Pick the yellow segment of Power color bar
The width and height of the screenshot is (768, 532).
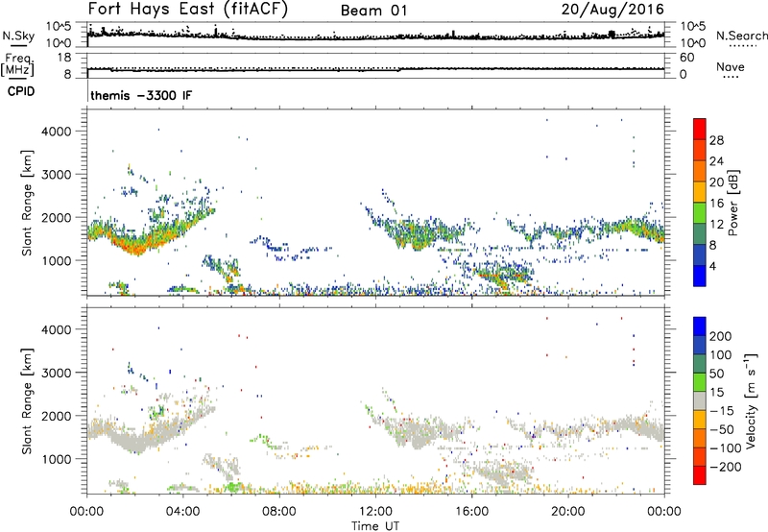click(x=700, y=191)
